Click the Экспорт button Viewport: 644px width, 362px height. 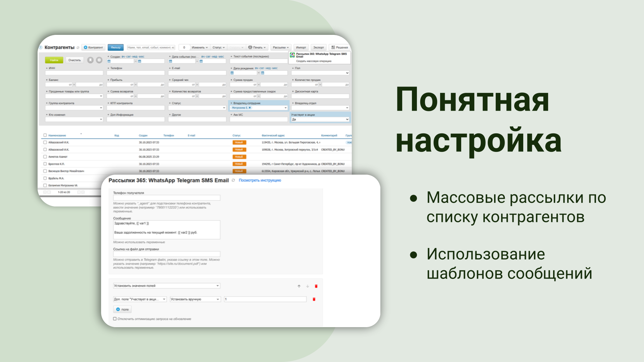319,48
